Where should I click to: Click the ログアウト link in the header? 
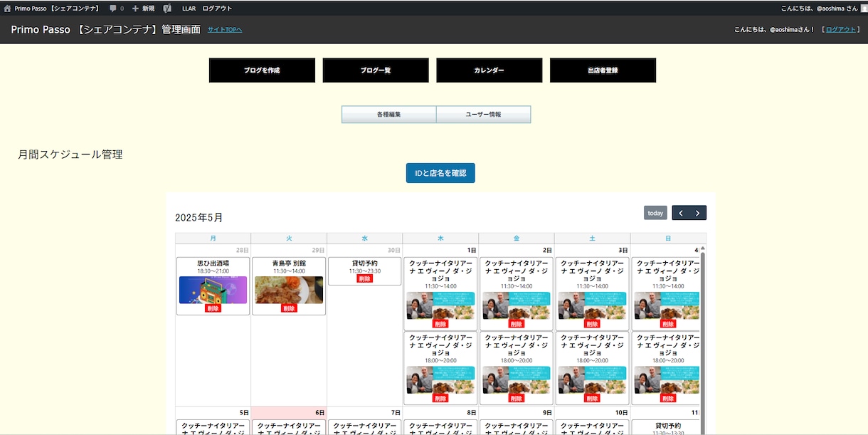tap(841, 29)
